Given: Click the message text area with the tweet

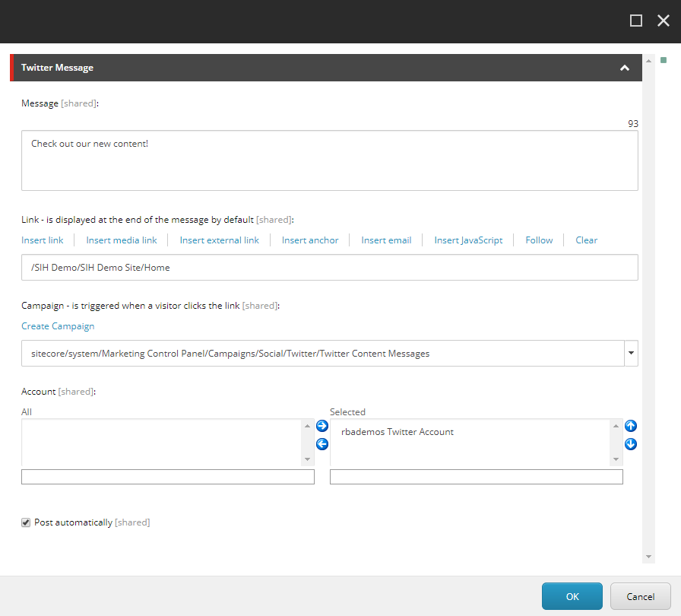Looking at the screenshot, I should tap(329, 160).
